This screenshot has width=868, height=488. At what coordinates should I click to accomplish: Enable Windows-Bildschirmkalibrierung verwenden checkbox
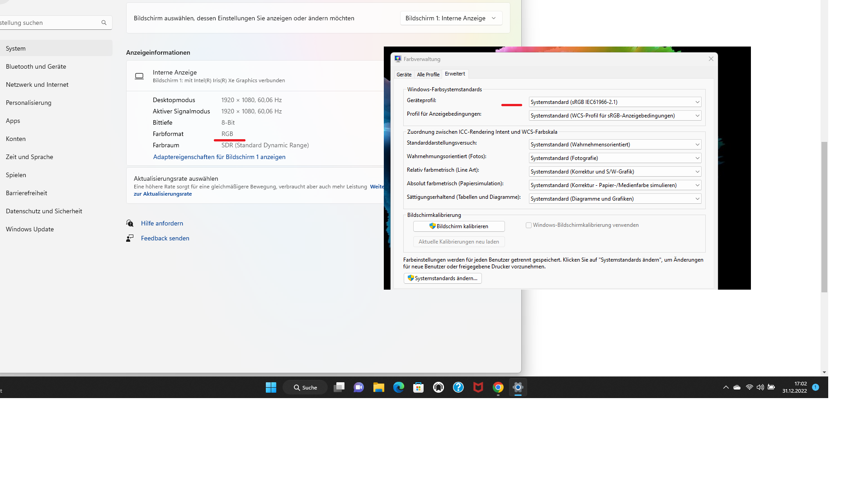(528, 225)
